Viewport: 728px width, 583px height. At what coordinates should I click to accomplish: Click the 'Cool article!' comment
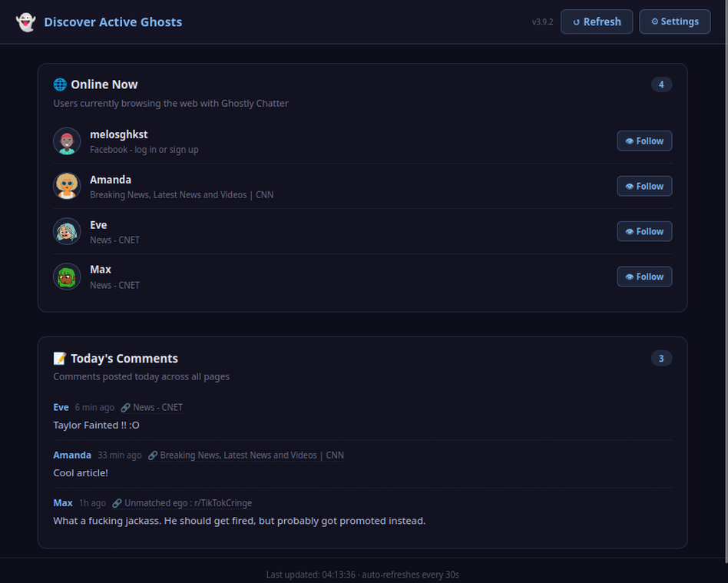pyautogui.click(x=81, y=473)
